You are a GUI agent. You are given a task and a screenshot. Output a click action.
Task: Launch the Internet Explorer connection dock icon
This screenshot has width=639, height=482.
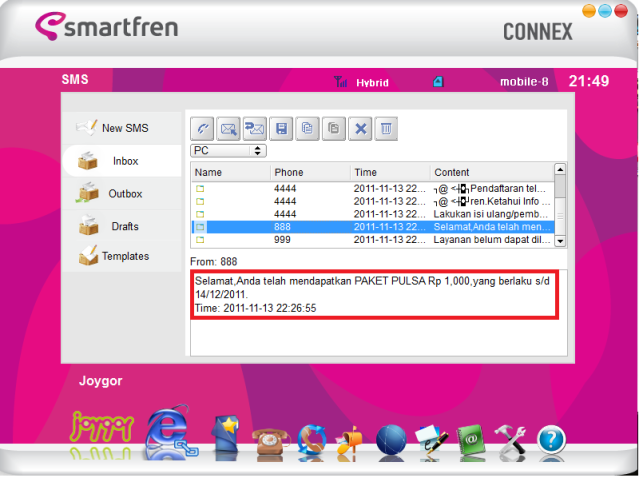click(169, 431)
